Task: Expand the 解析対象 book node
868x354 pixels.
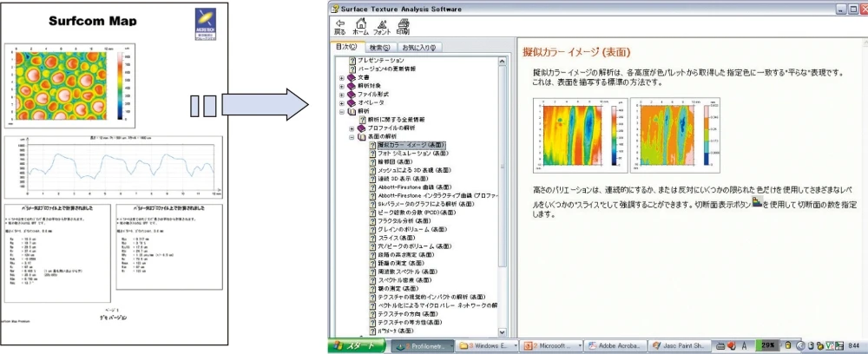Action: point(341,86)
